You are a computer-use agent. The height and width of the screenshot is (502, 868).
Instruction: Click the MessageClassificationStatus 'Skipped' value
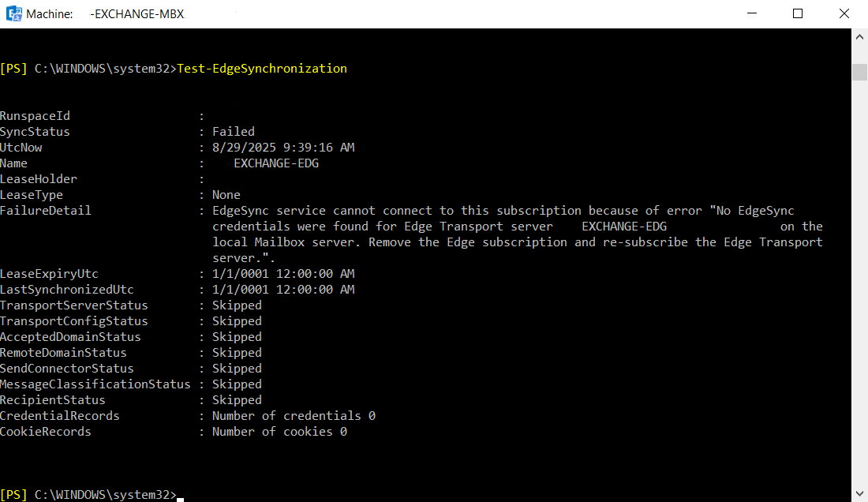coord(237,384)
